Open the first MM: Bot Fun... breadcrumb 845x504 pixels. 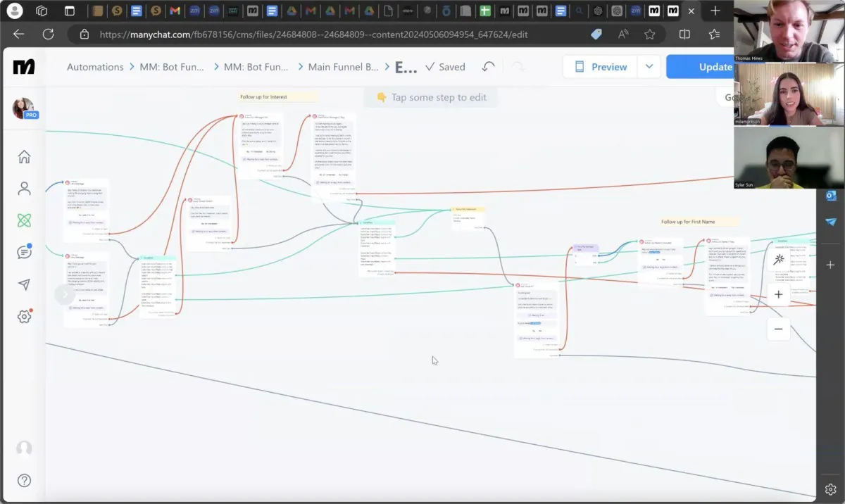[x=173, y=67]
